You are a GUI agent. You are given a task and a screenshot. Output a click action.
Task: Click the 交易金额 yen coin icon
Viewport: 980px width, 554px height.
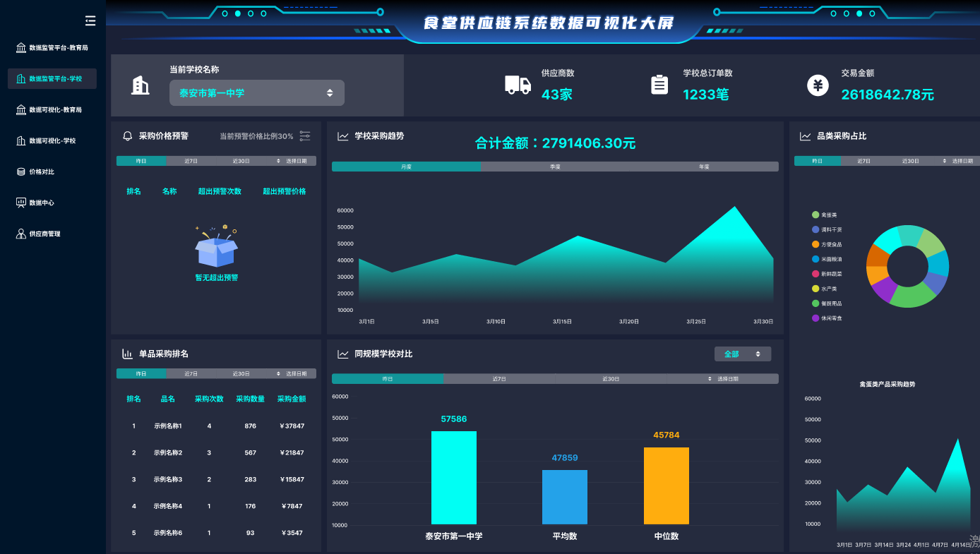pyautogui.click(x=818, y=85)
